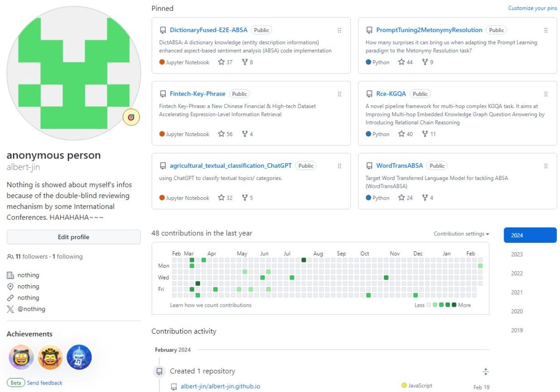This screenshot has width=560, height=392.
Task: Open stargazers of WordTransABSA (24 stars)
Action: coord(406,198)
